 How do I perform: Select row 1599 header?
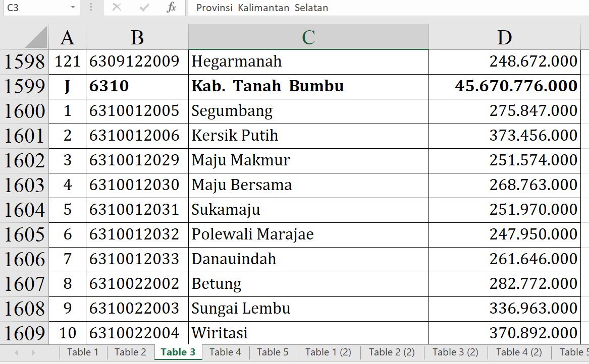(x=24, y=87)
